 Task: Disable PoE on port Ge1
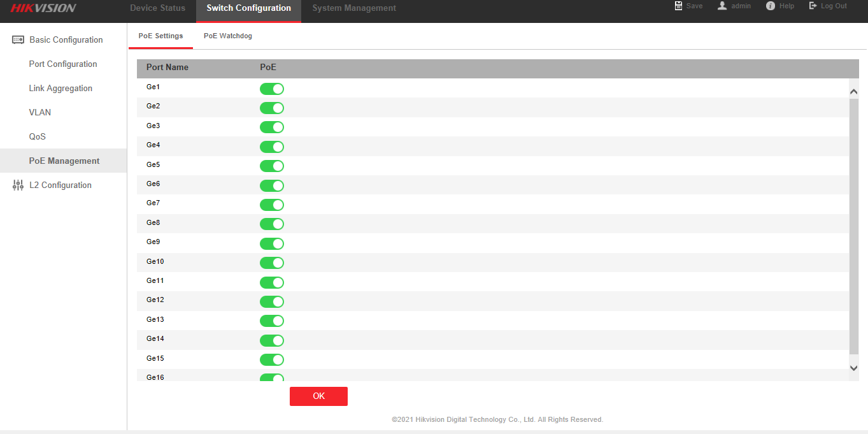[x=271, y=89]
